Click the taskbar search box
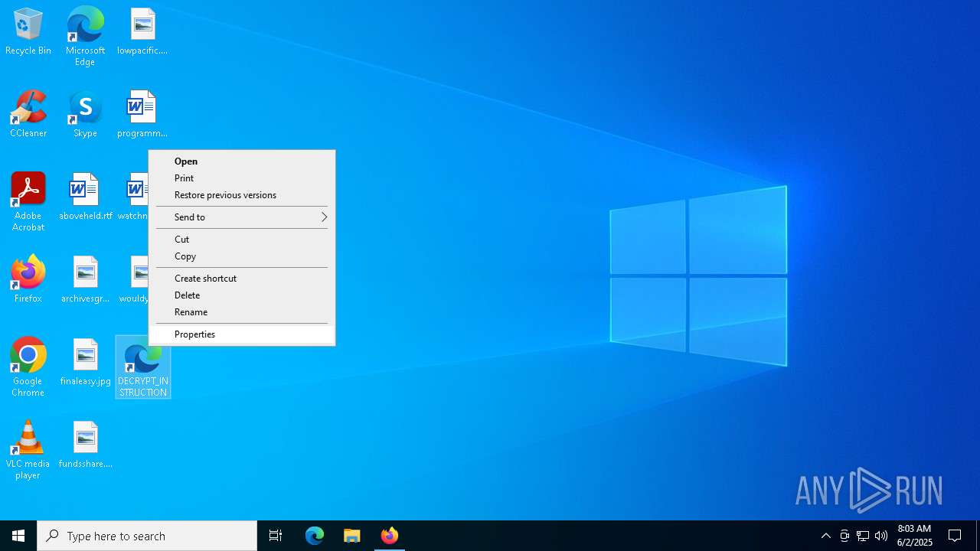Image resolution: width=980 pixels, height=551 pixels. (x=147, y=536)
